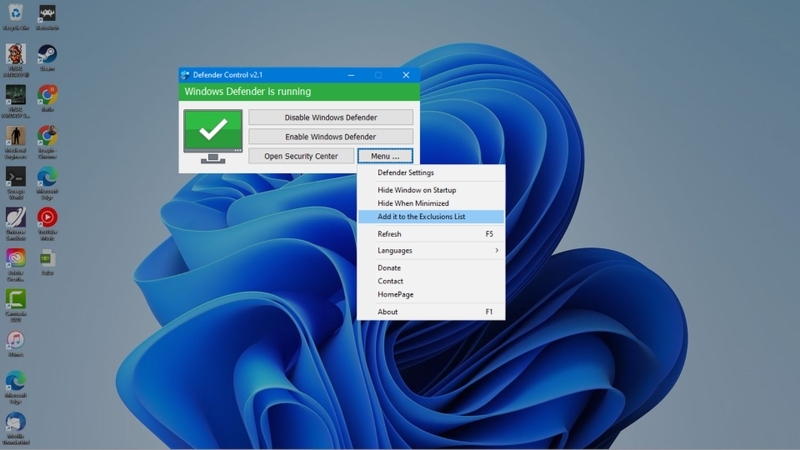Choose Add it to the Exclusions List
The image size is (800, 450).
(431, 216)
